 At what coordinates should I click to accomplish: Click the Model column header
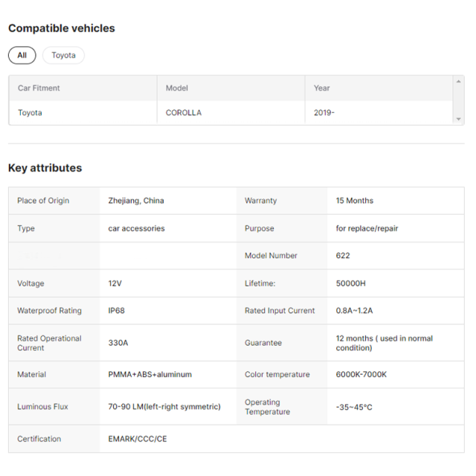tap(177, 88)
